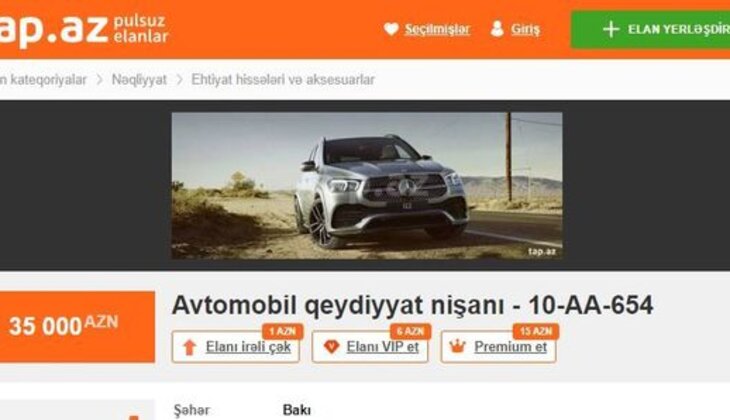The width and height of the screenshot is (730, 420).
Task: Open the Seçilmişlər favorites link
Action: tap(437, 29)
